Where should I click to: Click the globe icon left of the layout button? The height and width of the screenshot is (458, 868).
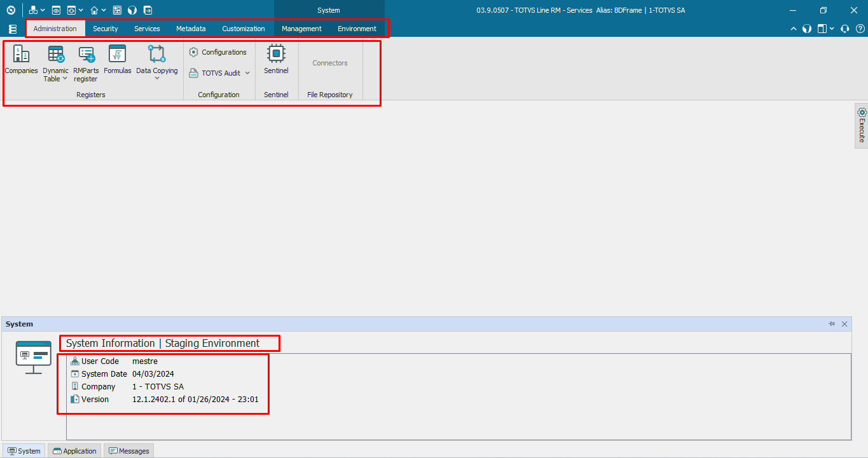click(x=806, y=29)
